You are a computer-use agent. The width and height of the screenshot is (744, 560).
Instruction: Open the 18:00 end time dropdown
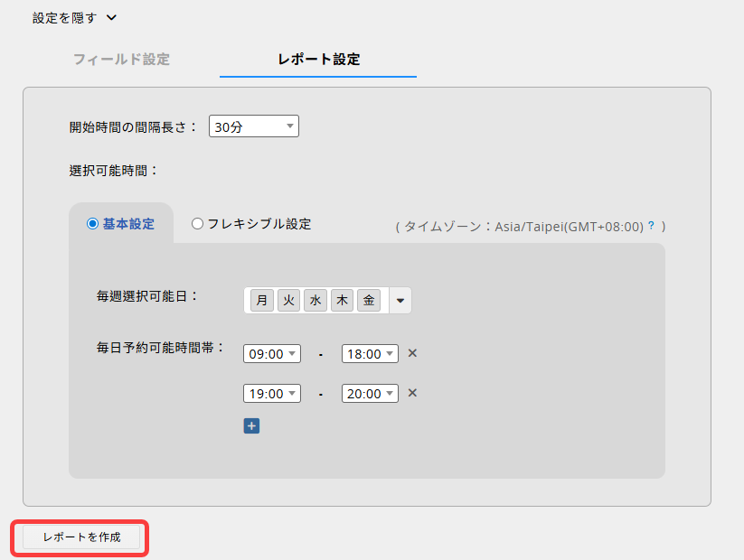pos(370,354)
